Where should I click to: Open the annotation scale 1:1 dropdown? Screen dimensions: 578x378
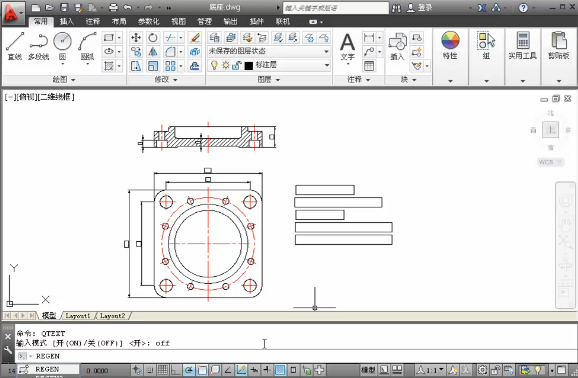point(430,370)
